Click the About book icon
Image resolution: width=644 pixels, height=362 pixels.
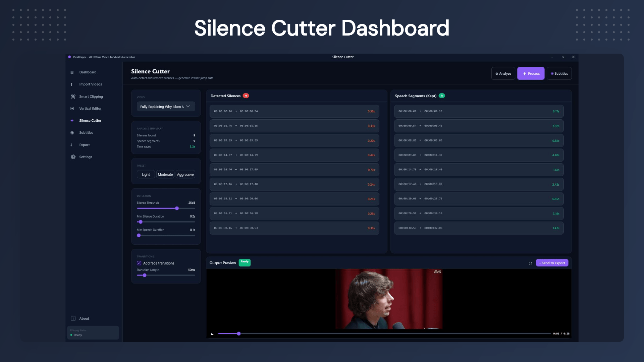click(x=73, y=318)
